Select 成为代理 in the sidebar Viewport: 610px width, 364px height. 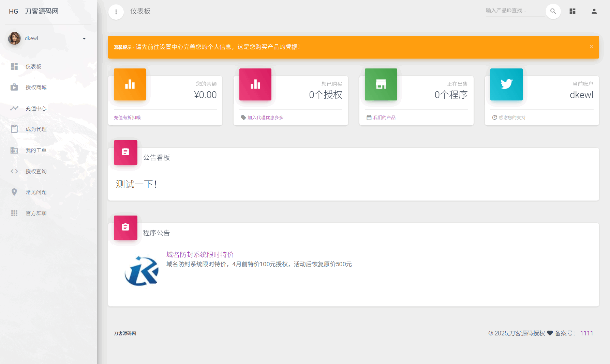[36, 129]
